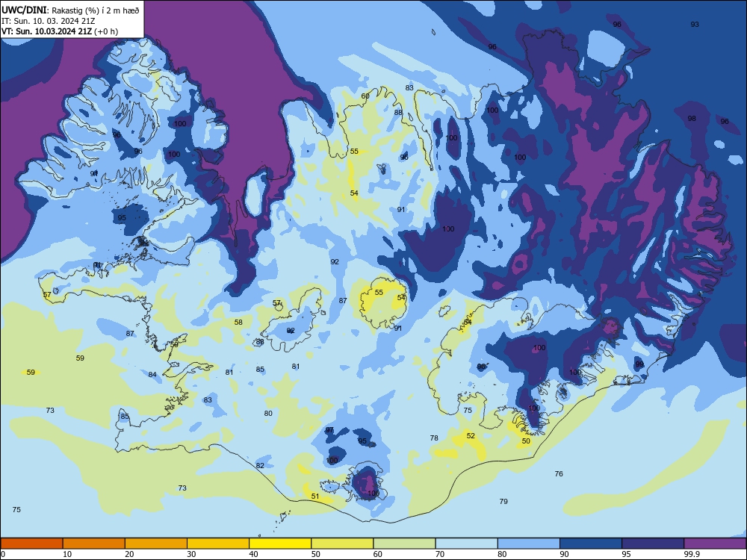Click the humidity value 79 on the map

click(x=503, y=502)
